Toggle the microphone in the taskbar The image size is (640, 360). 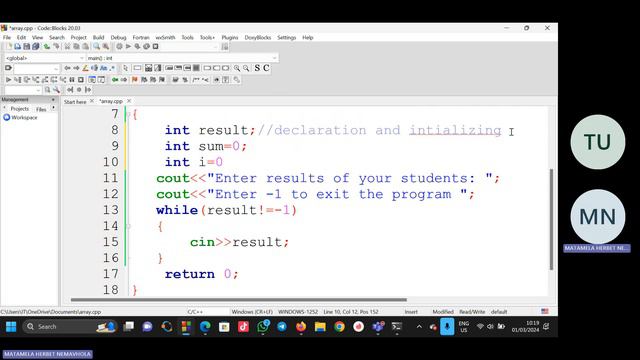pos(447,327)
